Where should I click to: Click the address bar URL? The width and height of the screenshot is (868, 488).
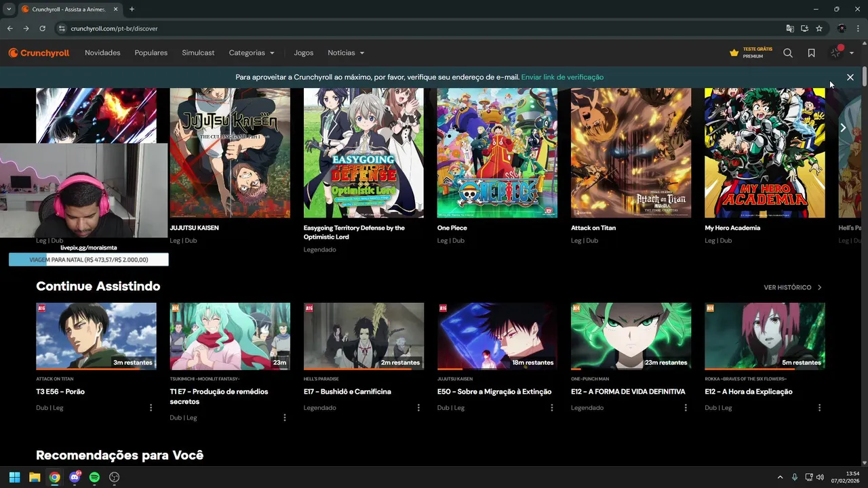pos(114,28)
